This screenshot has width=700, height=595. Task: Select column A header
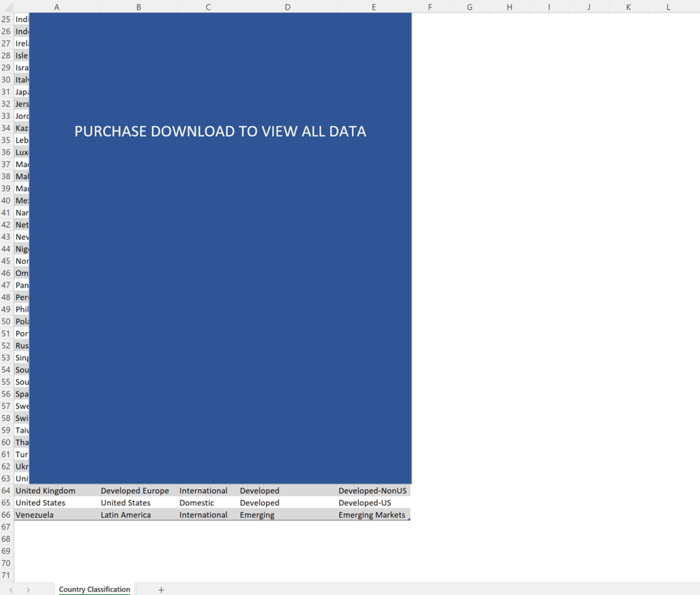click(x=56, y=7)
